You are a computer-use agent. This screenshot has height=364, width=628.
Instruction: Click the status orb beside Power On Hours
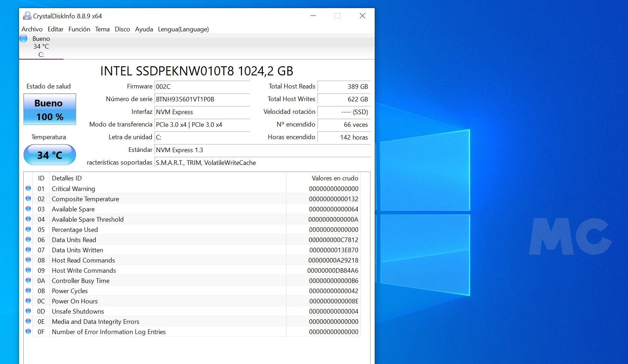pyautogui.click(x=28, y=301)
